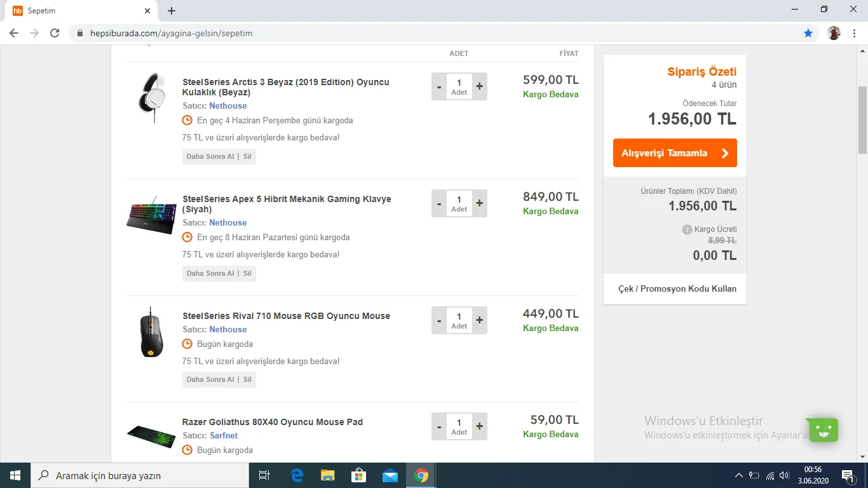Click the SteelSeries Apex 5 keyboard thumbnail
This screenshot has width=868, height=488.
152,215
